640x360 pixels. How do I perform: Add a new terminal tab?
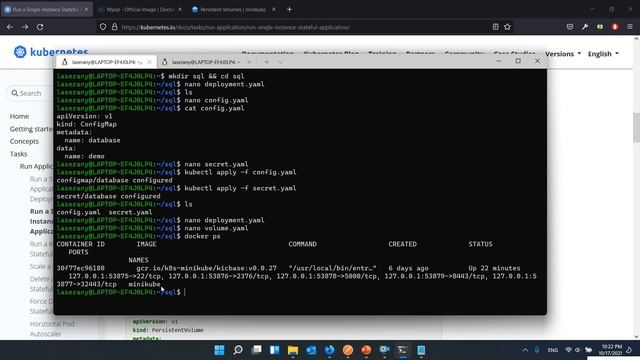[x=267, y=62]
